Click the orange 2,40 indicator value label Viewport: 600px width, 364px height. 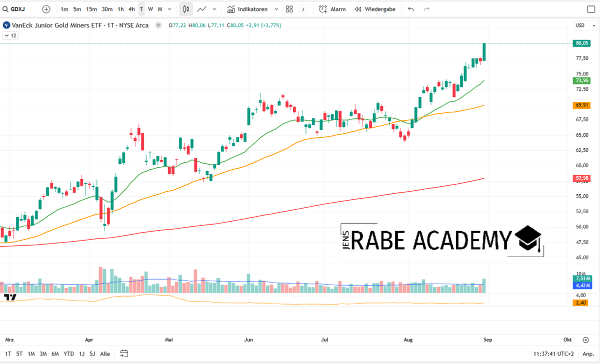pos(581,303)
